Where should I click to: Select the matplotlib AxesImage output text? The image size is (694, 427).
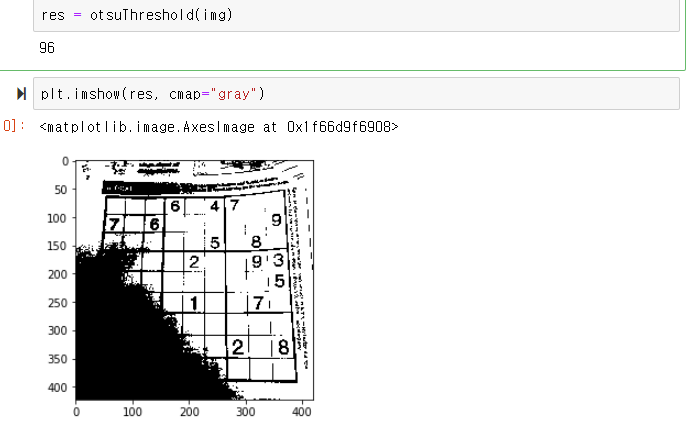(219, 127)
